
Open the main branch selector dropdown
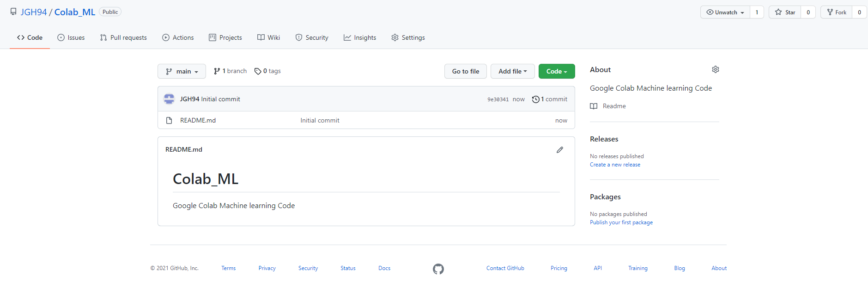(x=182, y=71)
